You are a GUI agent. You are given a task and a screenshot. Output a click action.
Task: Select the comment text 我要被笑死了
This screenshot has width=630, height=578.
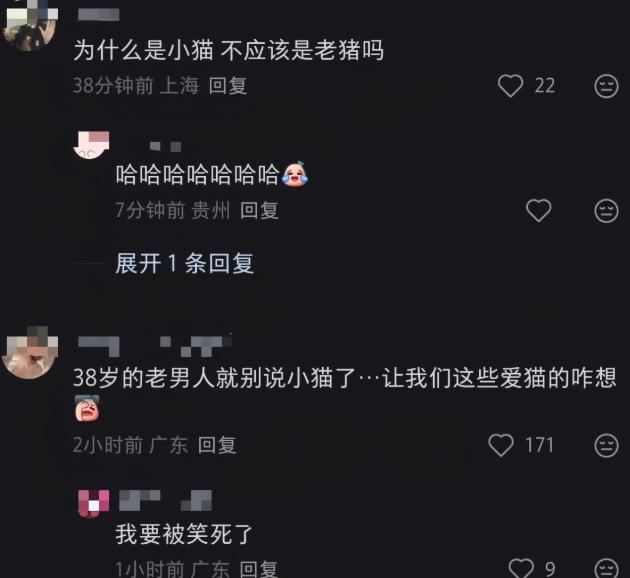[184, 534]
